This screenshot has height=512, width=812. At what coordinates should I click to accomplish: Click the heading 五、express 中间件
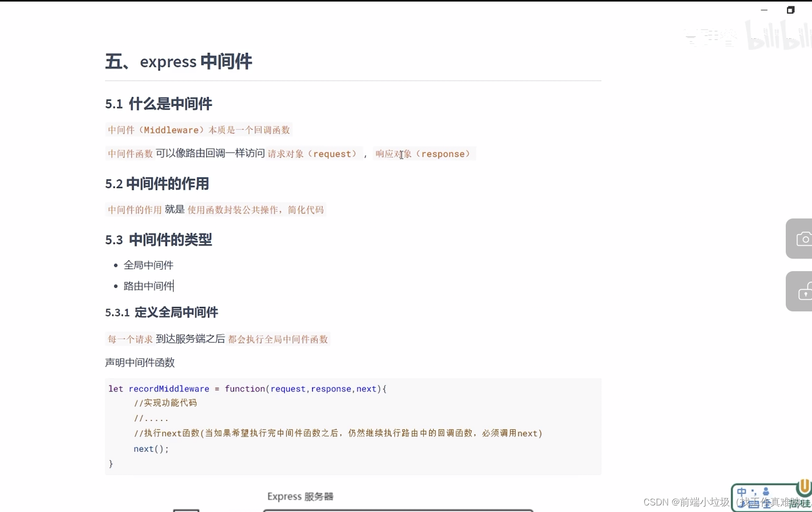point(178,61)
